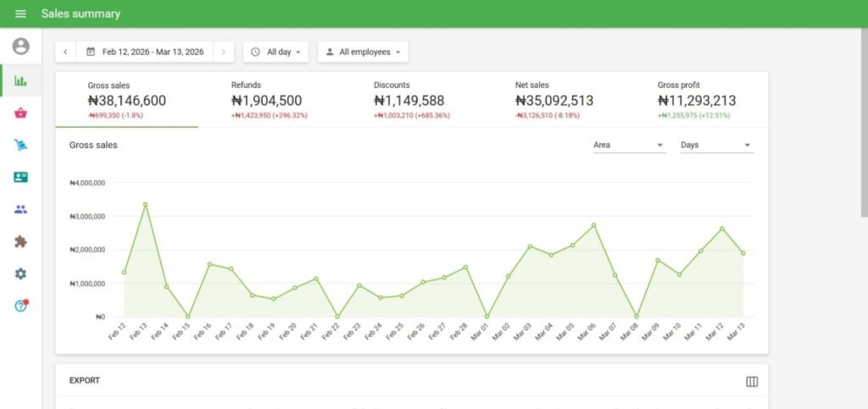This screenshot has width=868, height=409.
Task: Click the table columns chooser icon
Action: coord(751,381)
